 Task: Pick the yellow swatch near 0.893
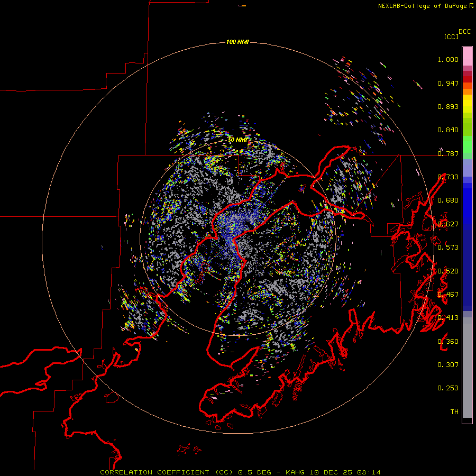click(467, 104)
